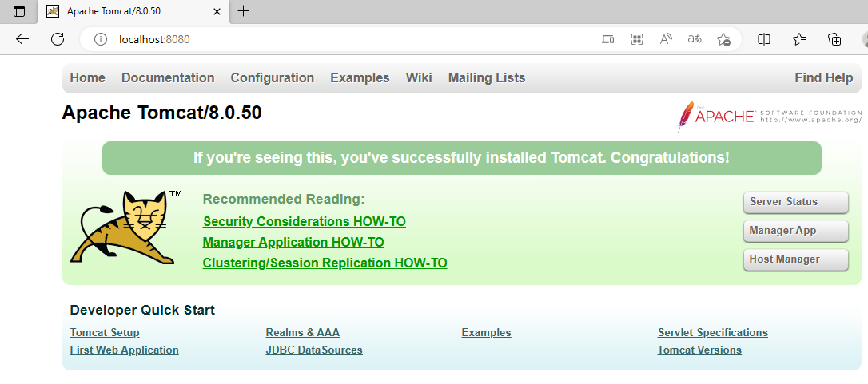Reload the page with the refresh icon
This screenshot has width=868, height=384.
pos(58,39)
